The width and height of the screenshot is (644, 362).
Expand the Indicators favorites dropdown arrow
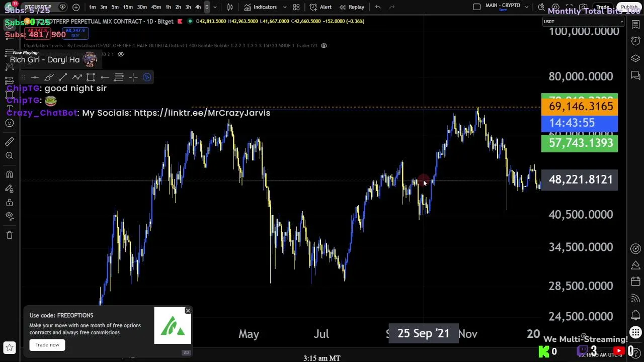click(x=284, y=7)
